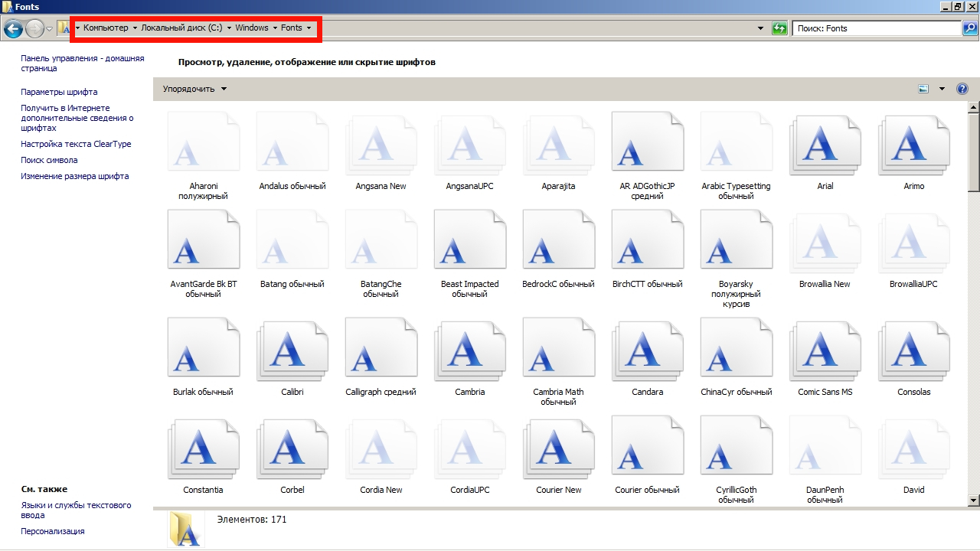Open Панель управления - домашняя страница link
The image size is (980, 551).
(83, 64)
